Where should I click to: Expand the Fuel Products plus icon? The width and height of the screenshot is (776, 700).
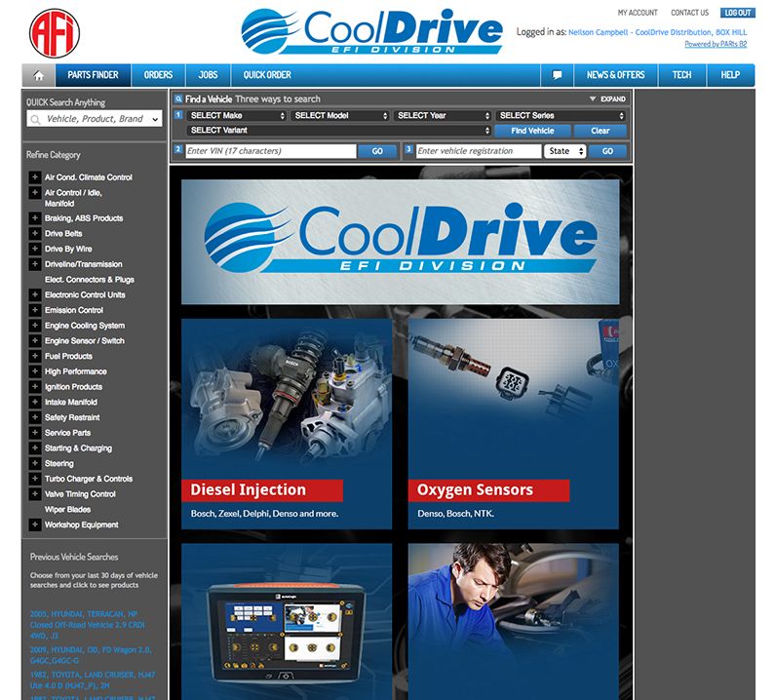coord(35,357)
